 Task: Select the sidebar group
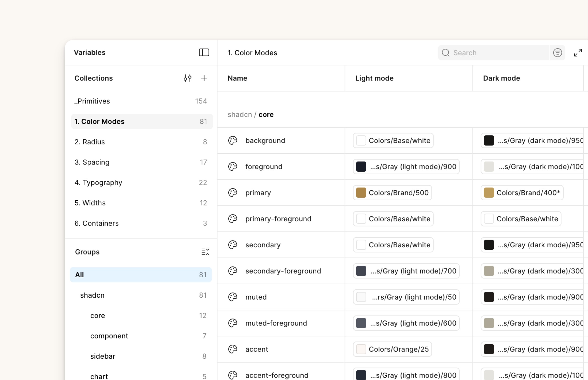pos(141,356)
